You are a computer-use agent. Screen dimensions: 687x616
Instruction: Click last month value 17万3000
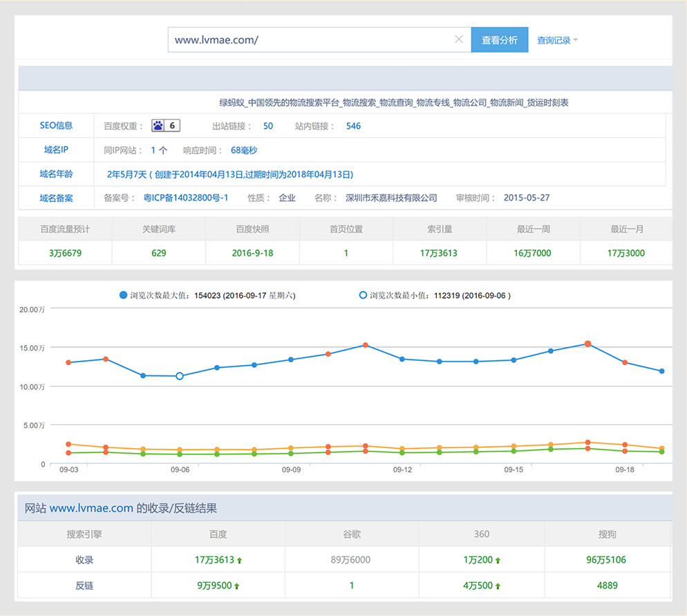pos(625,253)
